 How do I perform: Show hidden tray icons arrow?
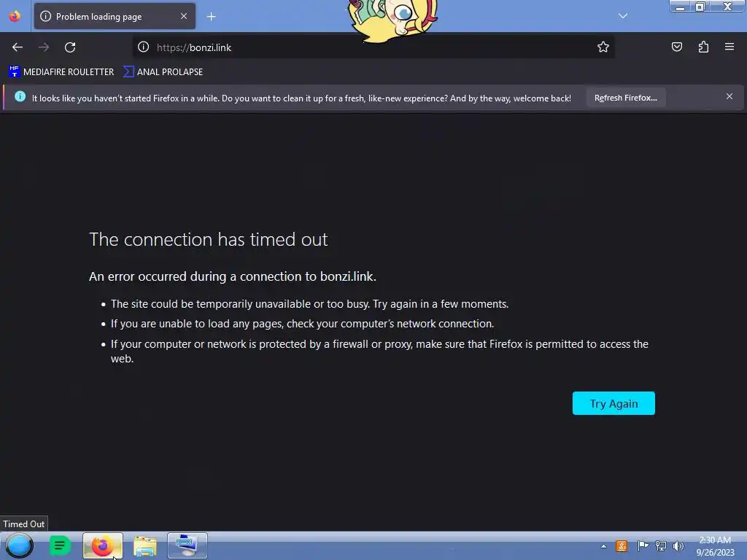pos(603,546)
